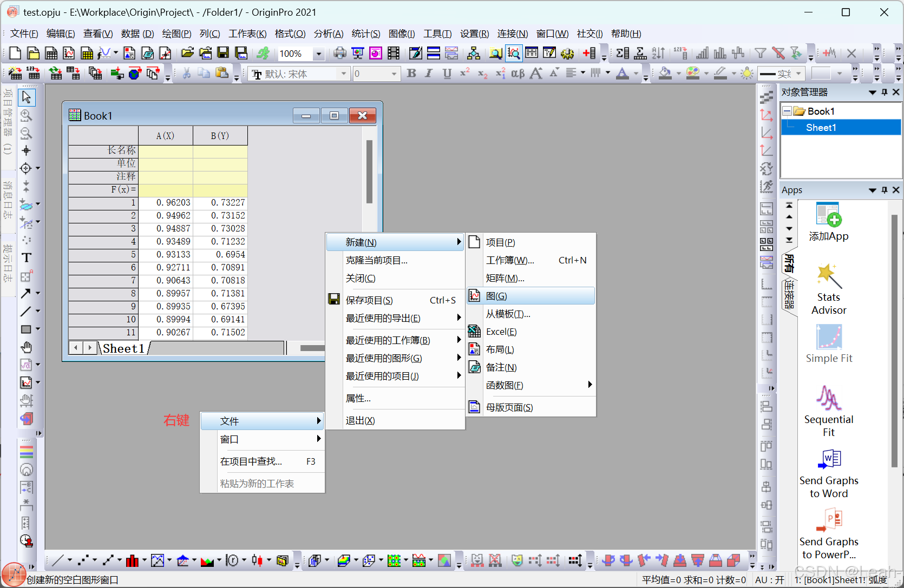This screenshot has width=904, height=588.
Task: Click 保存项目(S) in the context menu
Action: coord(370,300)
